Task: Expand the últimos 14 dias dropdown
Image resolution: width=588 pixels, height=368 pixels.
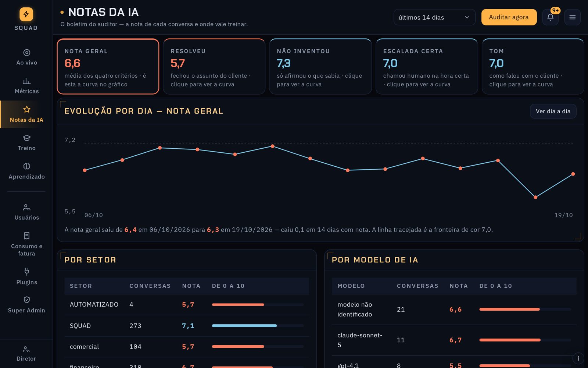Action: (x=434, y=17)
